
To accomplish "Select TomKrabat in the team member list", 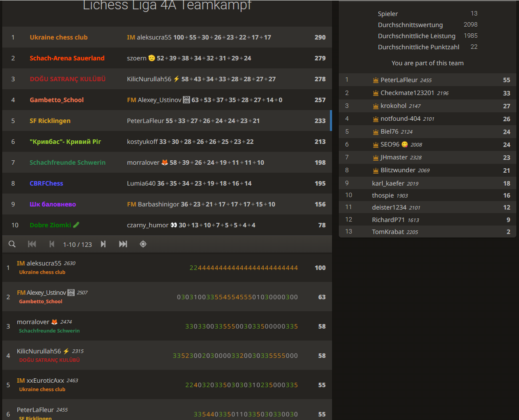I will tap(388, 232).
